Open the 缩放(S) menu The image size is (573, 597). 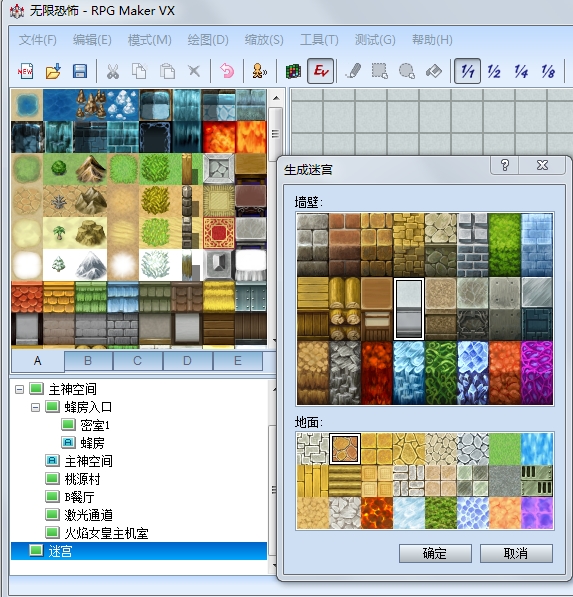tap(264, 40)
